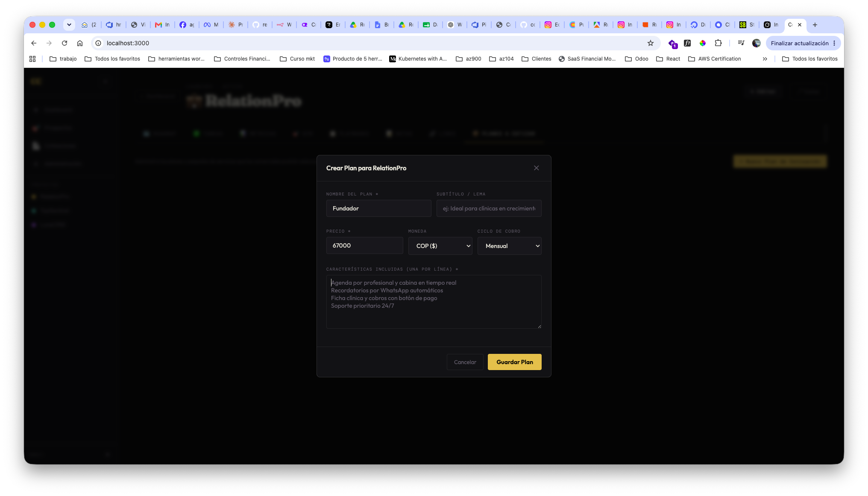
Task: Open the Ciclo de cobro dropdown
Action: [x=509, y=246]
